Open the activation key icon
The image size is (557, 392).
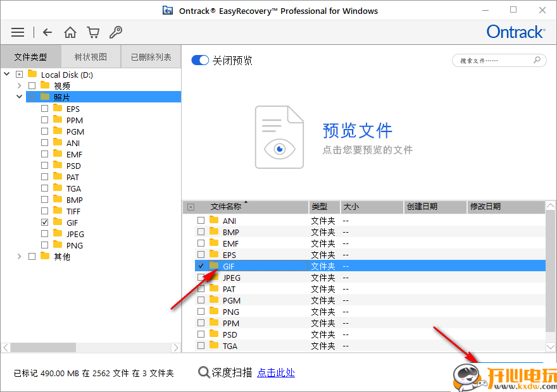pos(116,32)
